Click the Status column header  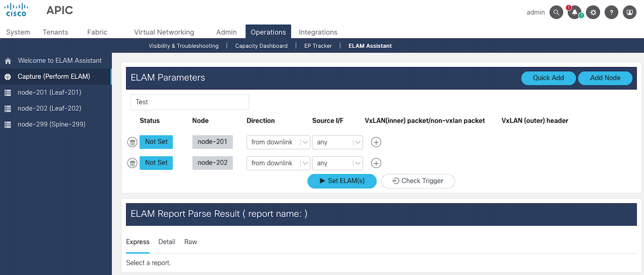150,120
